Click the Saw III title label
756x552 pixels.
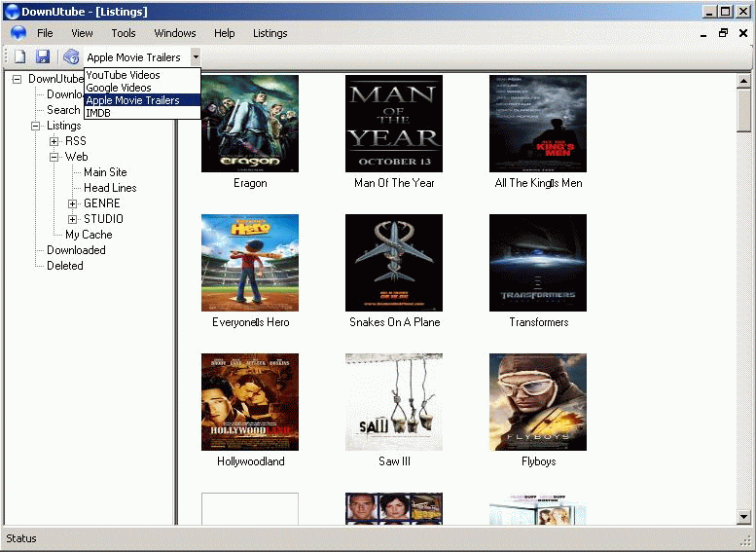[x=394, y=461]
